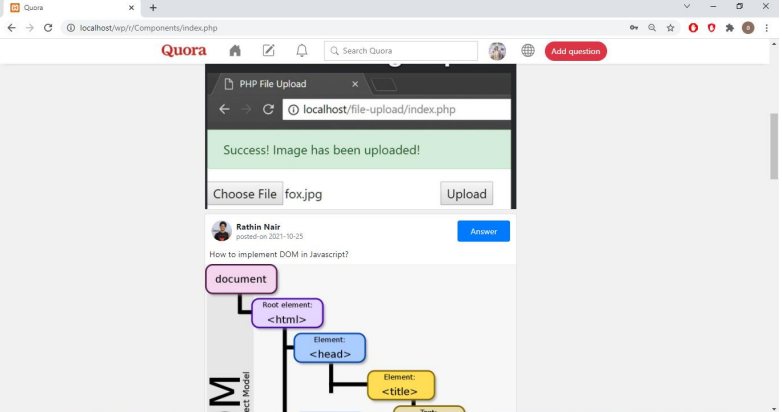The image size is (782, 412).
Task: Open the notifications bell
Action: click(x=302, y=50)
